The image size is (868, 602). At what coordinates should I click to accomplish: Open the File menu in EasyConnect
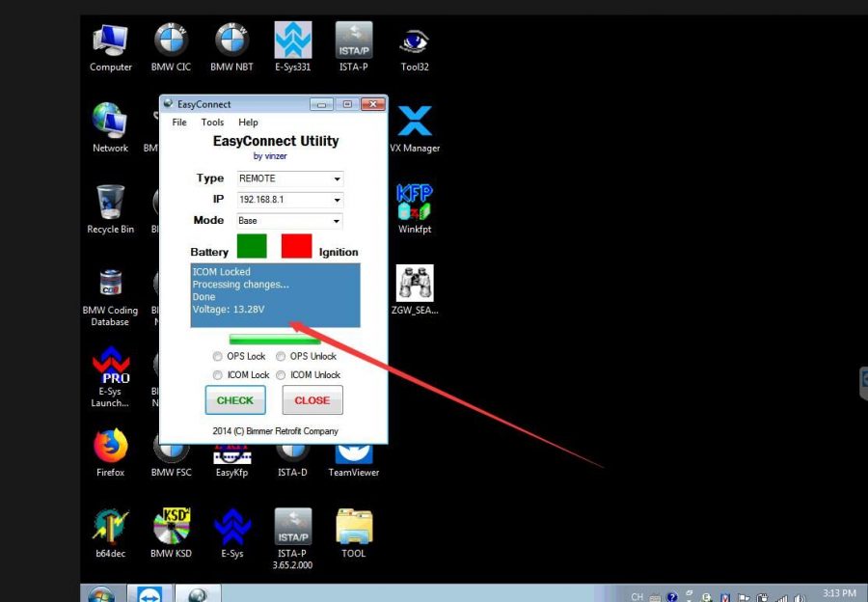179,123
